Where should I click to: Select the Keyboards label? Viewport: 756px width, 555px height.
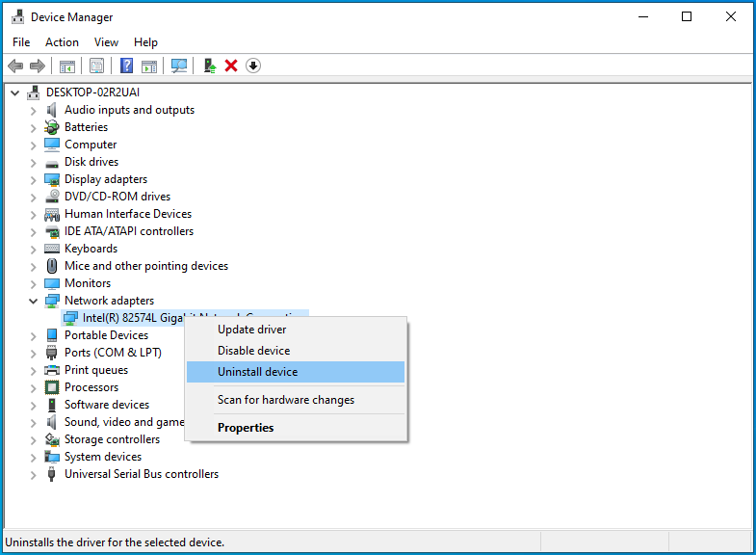tap(91, 249)
